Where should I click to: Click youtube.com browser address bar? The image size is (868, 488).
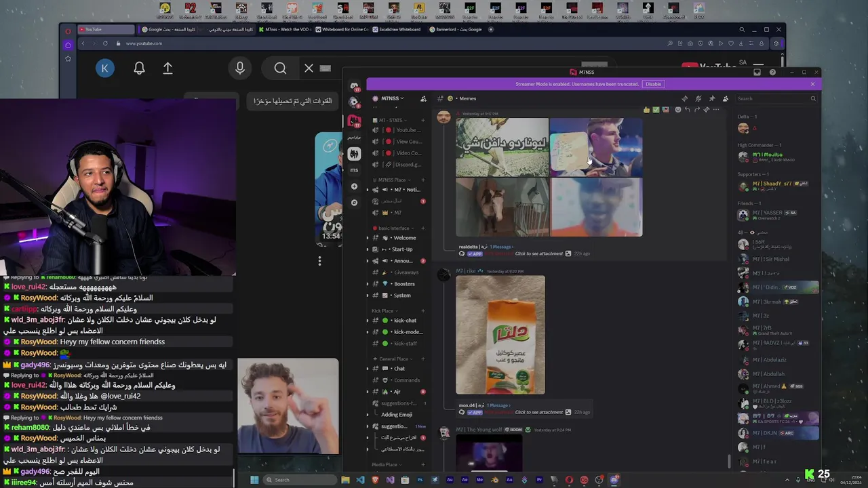tap(144, 43)
